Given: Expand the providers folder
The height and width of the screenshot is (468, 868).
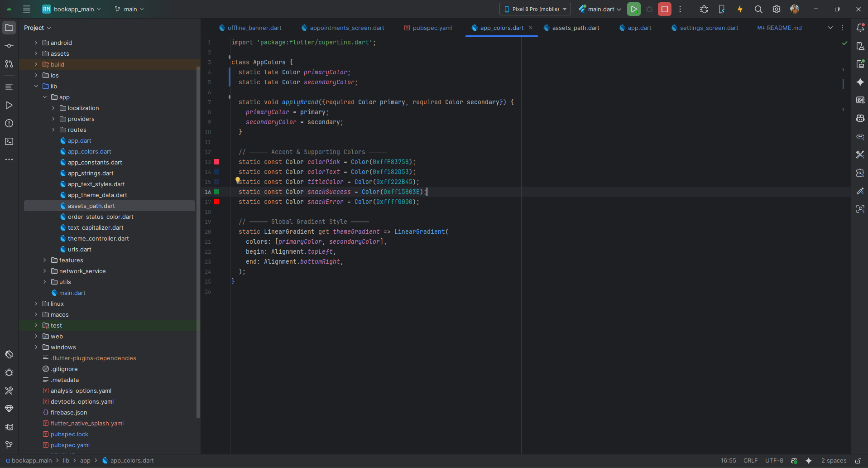Looking at the screenshot, I should [53, 119].
